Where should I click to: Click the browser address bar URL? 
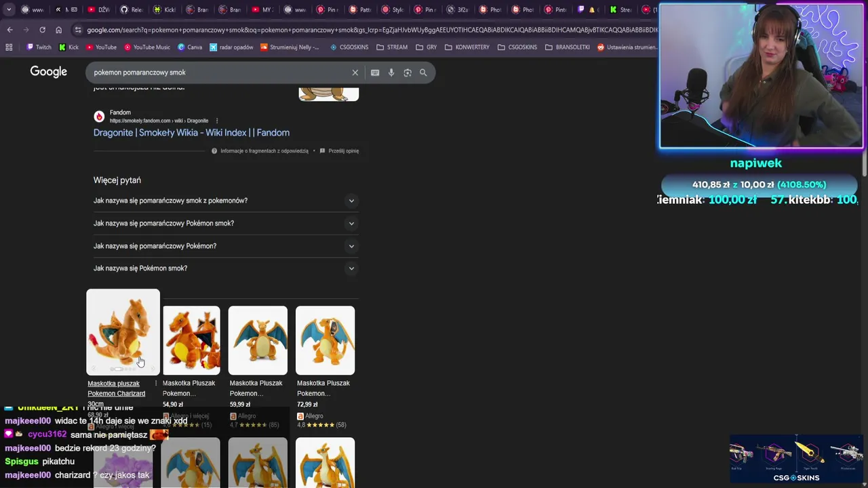pos(372,30)
